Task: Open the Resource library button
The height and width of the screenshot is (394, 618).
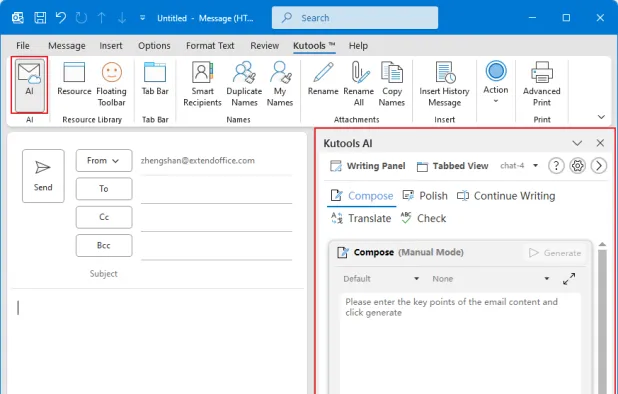Action: (74, 79)
